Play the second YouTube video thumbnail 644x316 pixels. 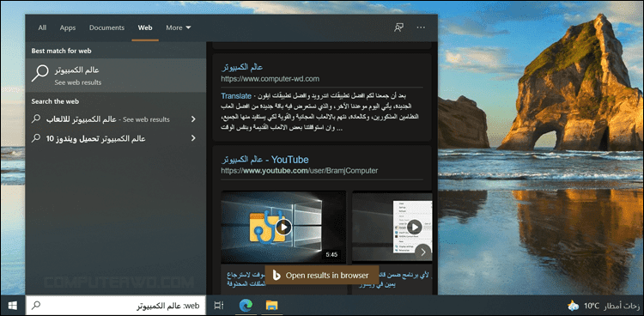pos(415,227)
